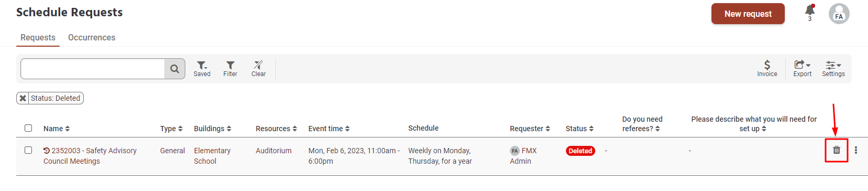Viewport: 868px width, 191px height.
Task: Open the notifications bell
Action: point(810,12)
